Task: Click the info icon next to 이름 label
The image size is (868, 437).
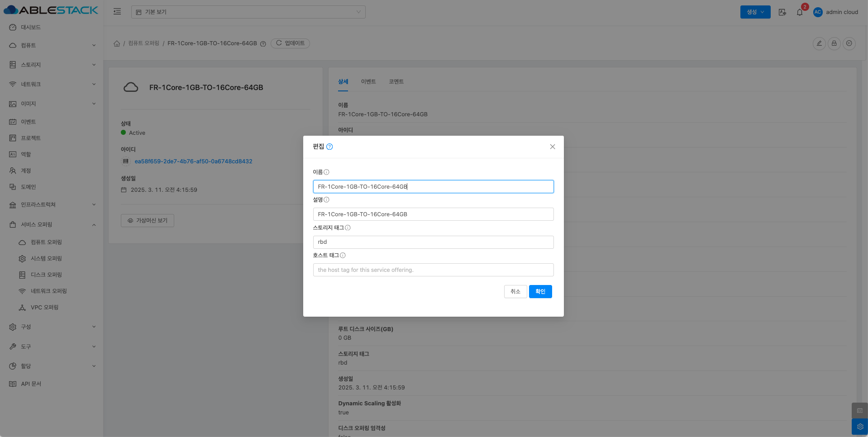Action: point(326,172)
